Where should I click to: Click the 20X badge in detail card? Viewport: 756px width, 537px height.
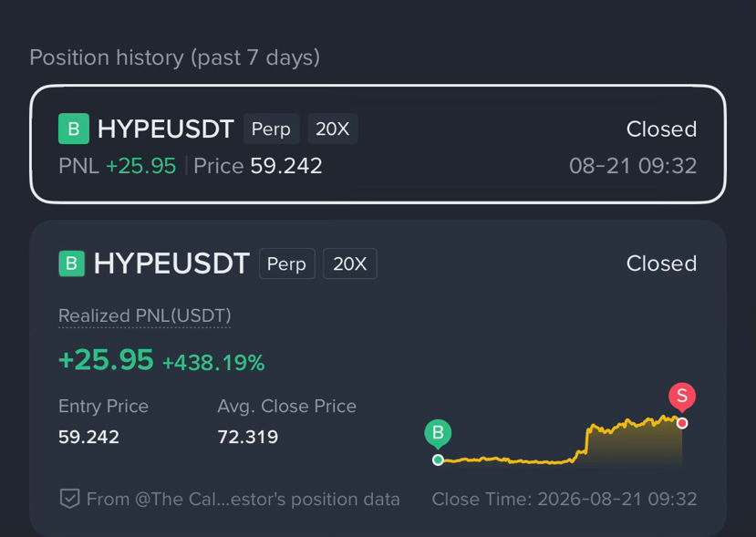[x=350, y=263]
